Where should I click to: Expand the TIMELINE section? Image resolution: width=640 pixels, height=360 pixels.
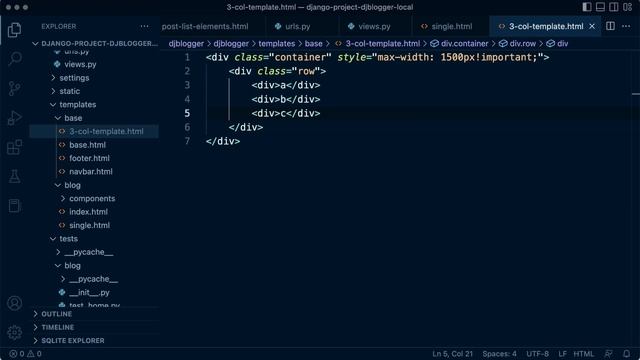[x=58, y=327]
